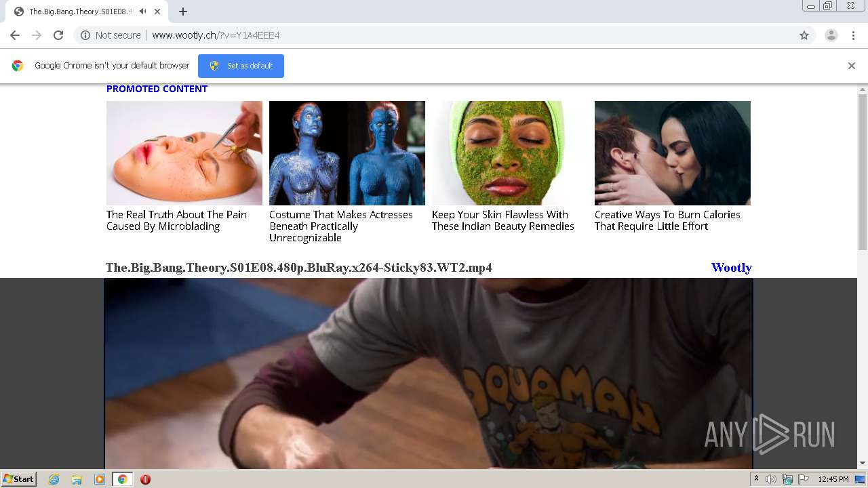Image resolution: width=868 pixels, height=488 pixels.
Task: Open the red security taskbar icon
Action: pos(145,479)
